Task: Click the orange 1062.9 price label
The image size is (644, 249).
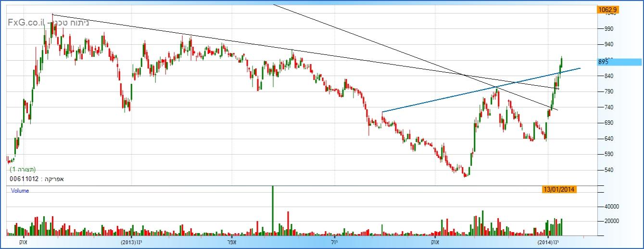Action: click(x=607, y=9)
